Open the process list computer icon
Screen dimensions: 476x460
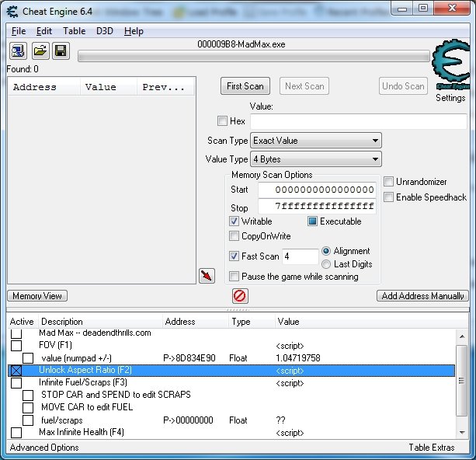coord(18,51)
